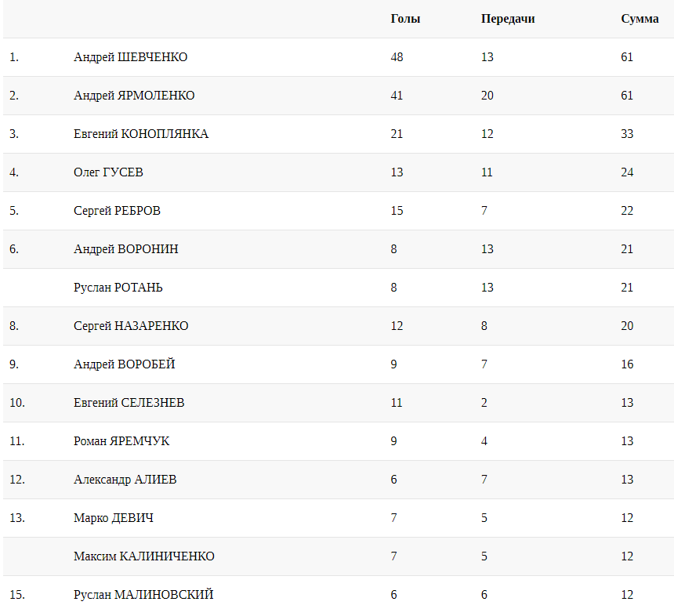674x616 pixels.
Task: Click Руслан МАЛИНОВСКИЙ in the last row
Action: point(143,595)
